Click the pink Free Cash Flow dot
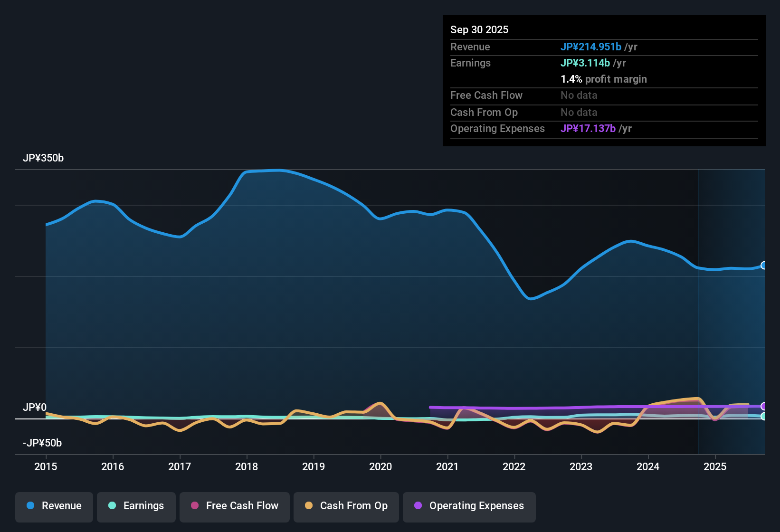 194,506
